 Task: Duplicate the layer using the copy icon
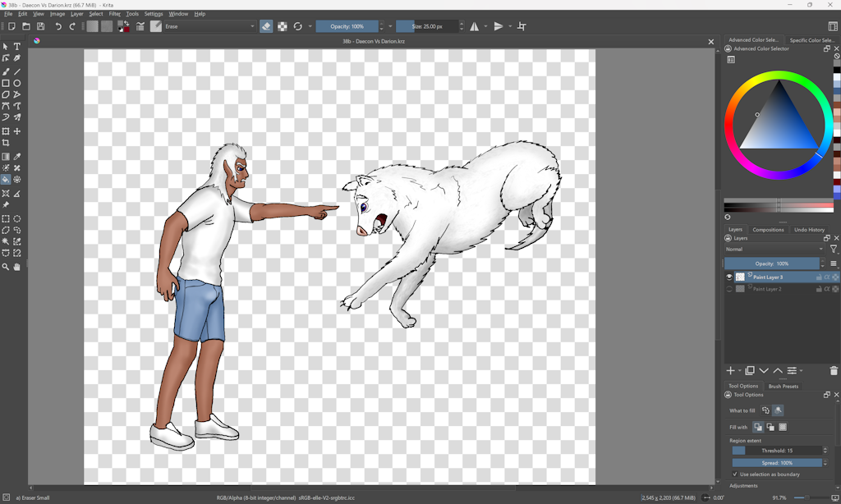point(750,371)
